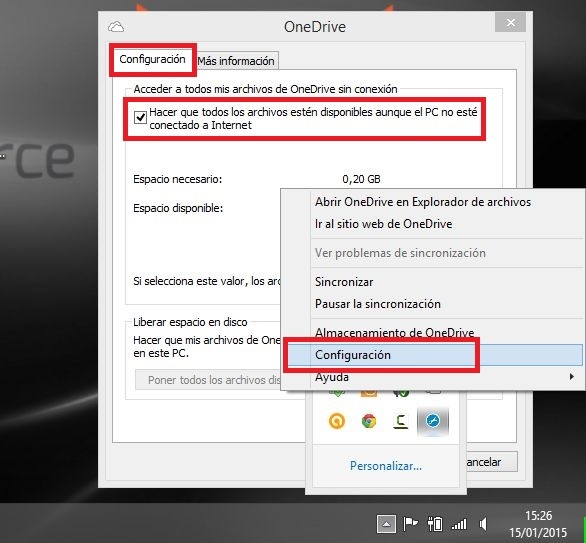
Task: Click the orange circular tray icon
Action: 337,421
